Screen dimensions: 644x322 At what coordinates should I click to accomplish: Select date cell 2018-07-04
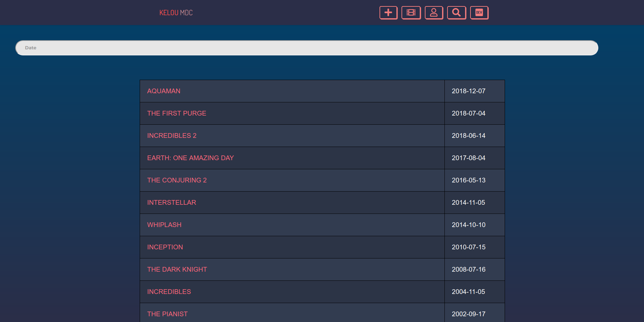pos(475,114)
